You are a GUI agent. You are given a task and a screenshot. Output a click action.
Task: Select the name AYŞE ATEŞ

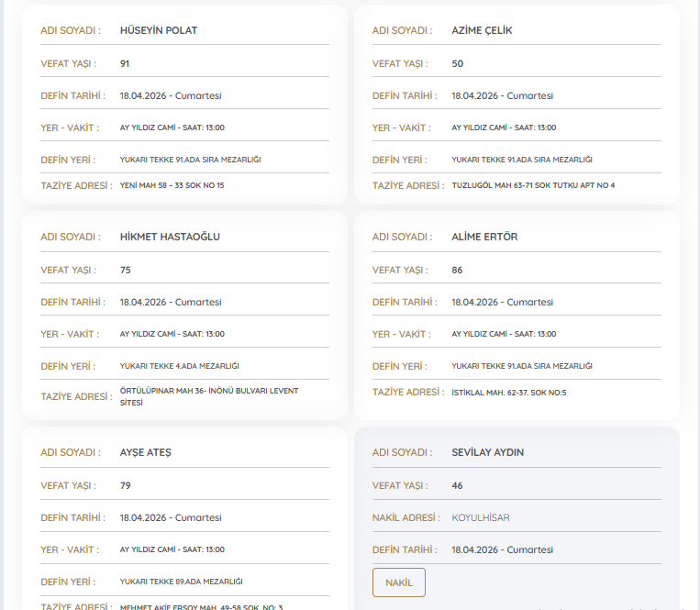[x=145, y=452]
